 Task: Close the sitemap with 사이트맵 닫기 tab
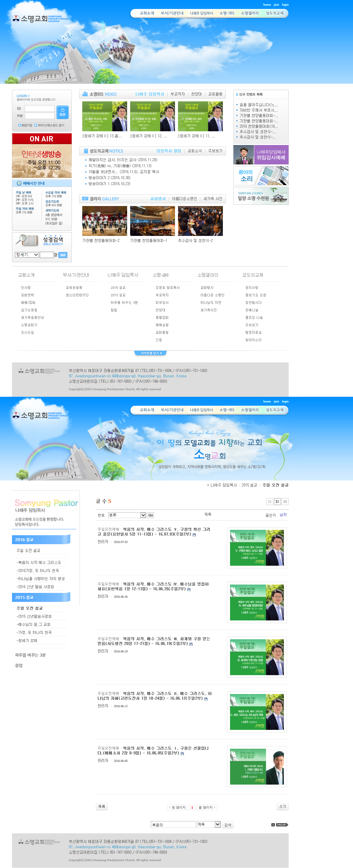click(151, 353)
